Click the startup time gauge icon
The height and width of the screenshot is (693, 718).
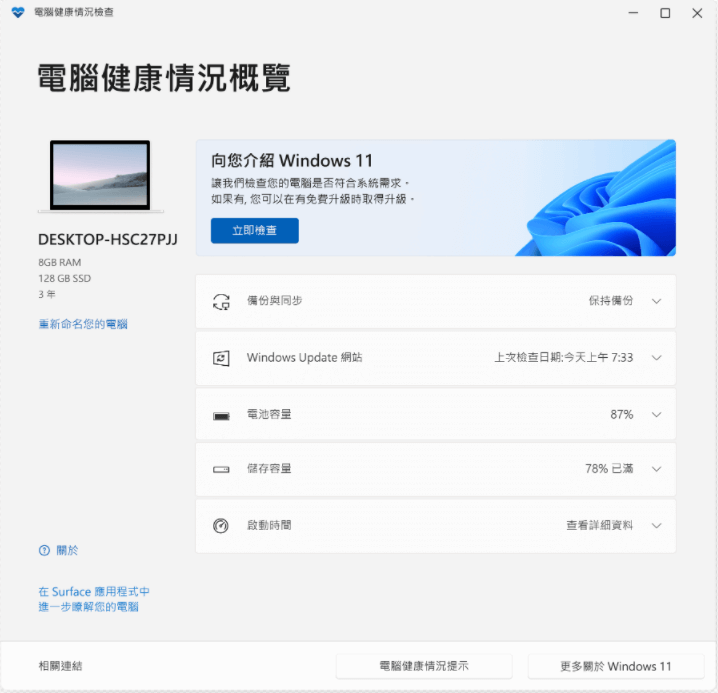coord(221,526)
